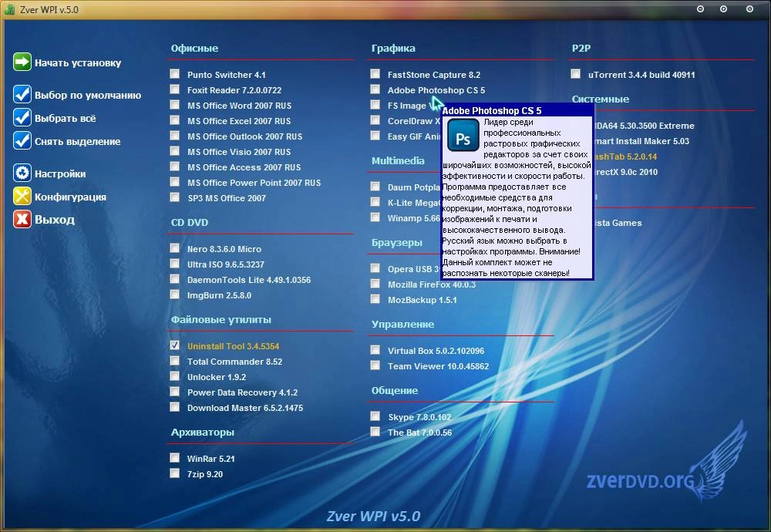771x532 pixels.
Task: Click the Zver WPI app icon in title bar
Action: pos(9,9)
